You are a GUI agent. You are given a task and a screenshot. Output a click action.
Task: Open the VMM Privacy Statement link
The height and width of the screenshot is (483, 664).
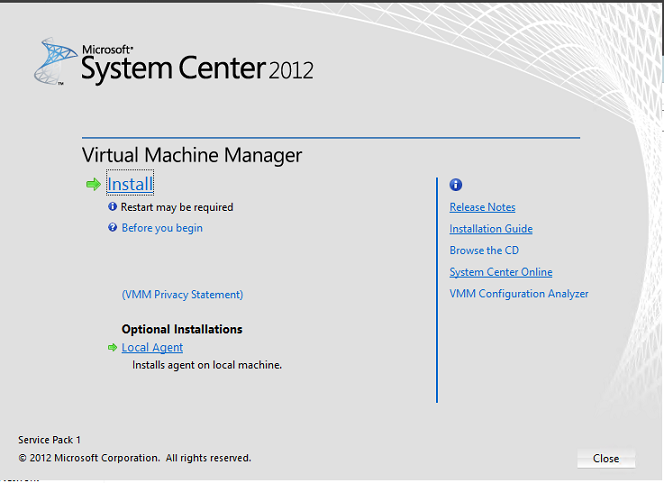[183, 294]
